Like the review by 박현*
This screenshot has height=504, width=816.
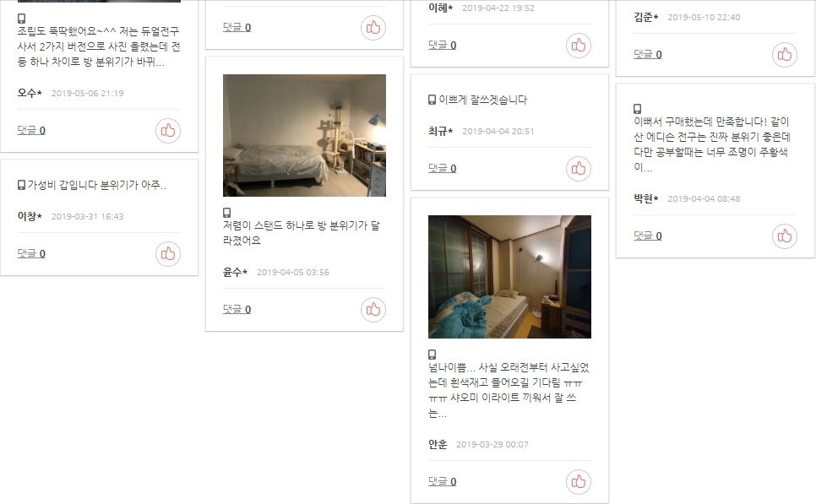784,236
